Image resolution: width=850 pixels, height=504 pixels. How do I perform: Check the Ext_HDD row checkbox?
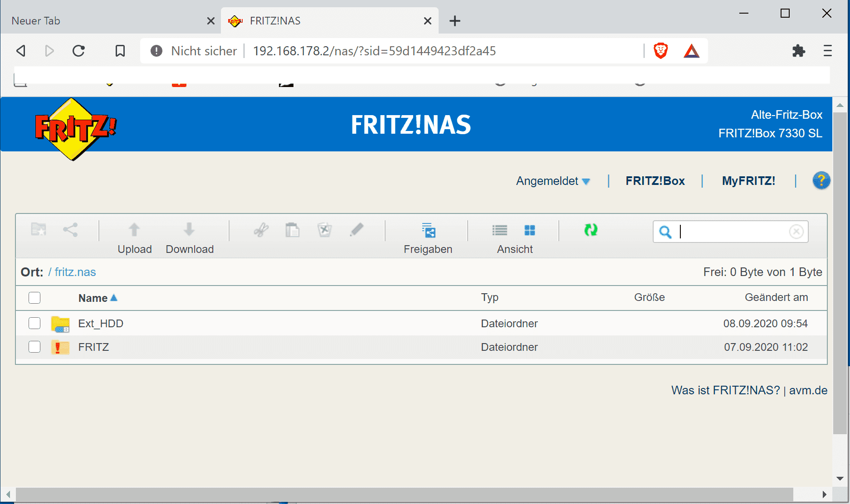34,323
